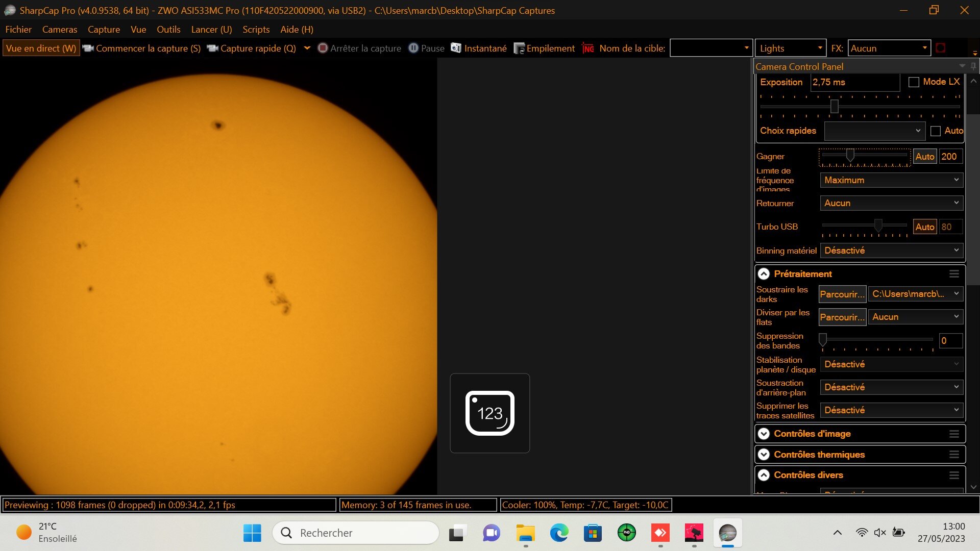Open the Vue menu
The height and width of the screenshot is (551, 980).
(x=138, y=30)
